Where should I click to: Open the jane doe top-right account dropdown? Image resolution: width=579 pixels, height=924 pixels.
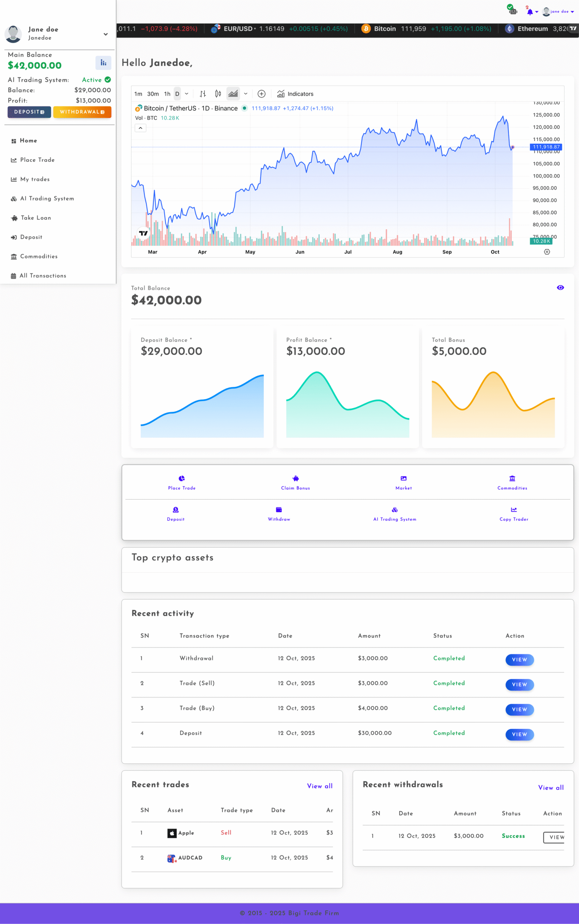(559, 12)
